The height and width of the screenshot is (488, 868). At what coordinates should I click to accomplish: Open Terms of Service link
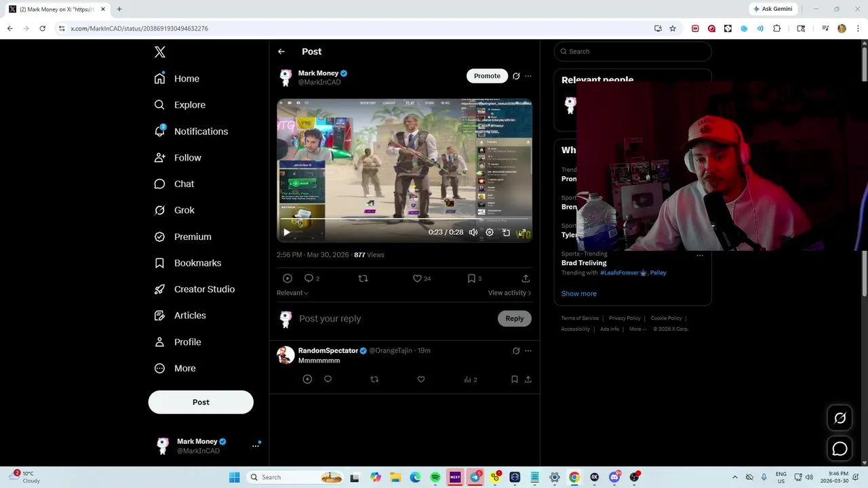coord(580,319)
